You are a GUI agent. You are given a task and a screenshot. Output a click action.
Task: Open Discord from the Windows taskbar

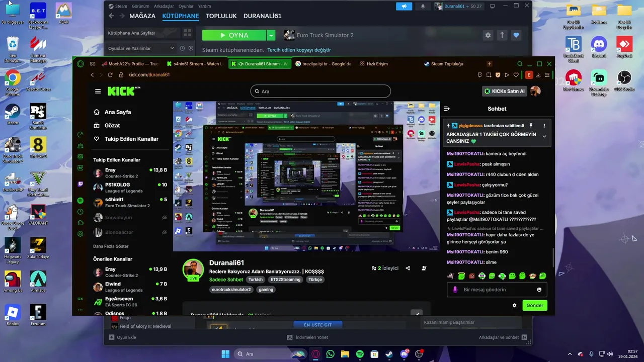(404, 354)
